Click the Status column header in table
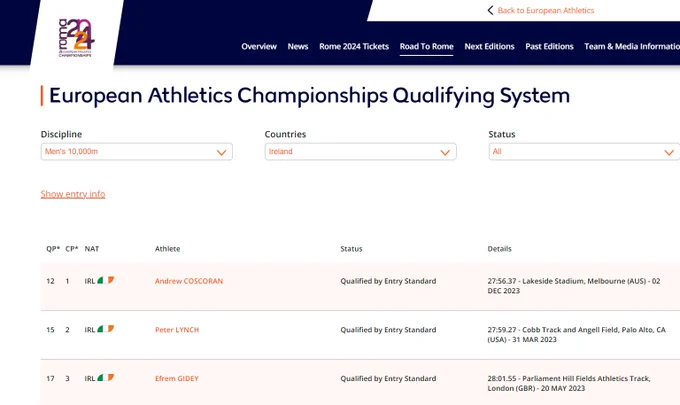The width and height of the screenshot is (680, 405). pyautogui.click(x=351, y=249)
